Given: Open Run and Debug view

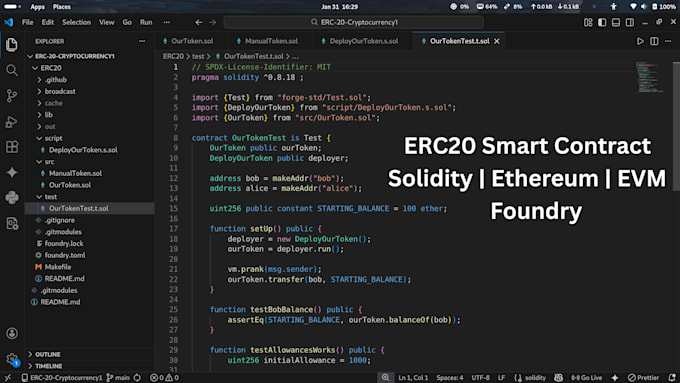Looking at the screenshot, I should click(x=12, y=122).
